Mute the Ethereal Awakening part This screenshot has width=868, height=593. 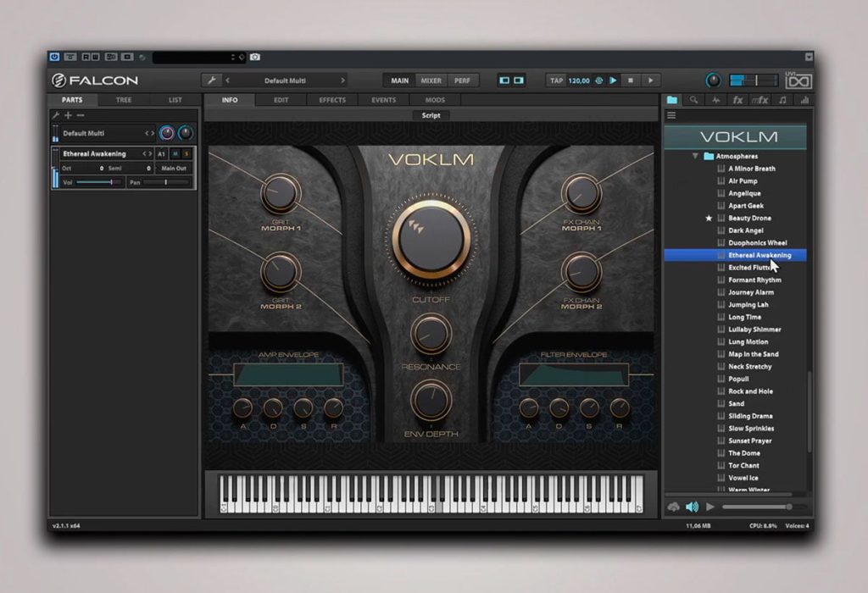pos(175,154)
